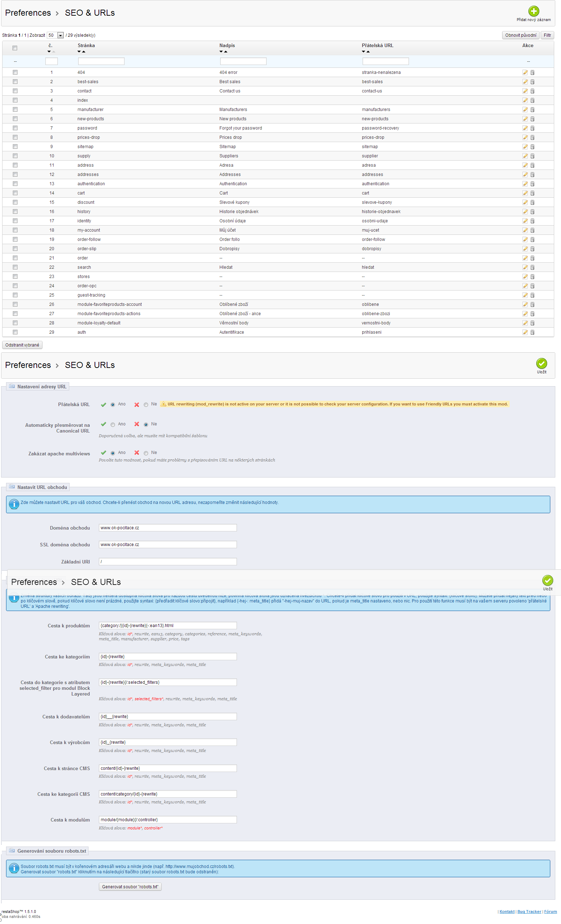
Task: Delete the history row
Action: click(x=532, y=212)
